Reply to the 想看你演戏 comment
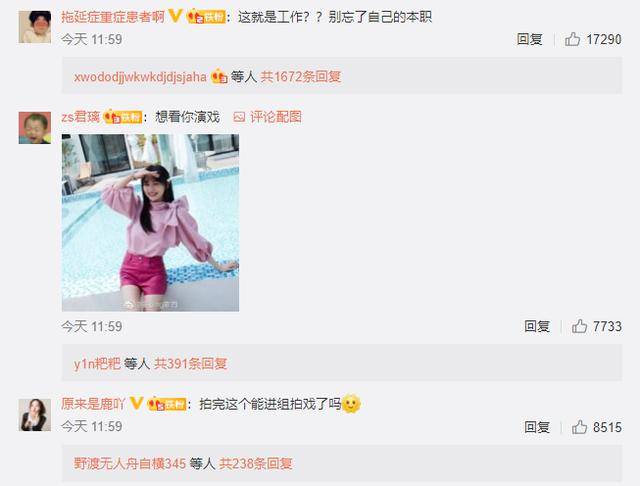640x486 pixels. coord(537,326)
